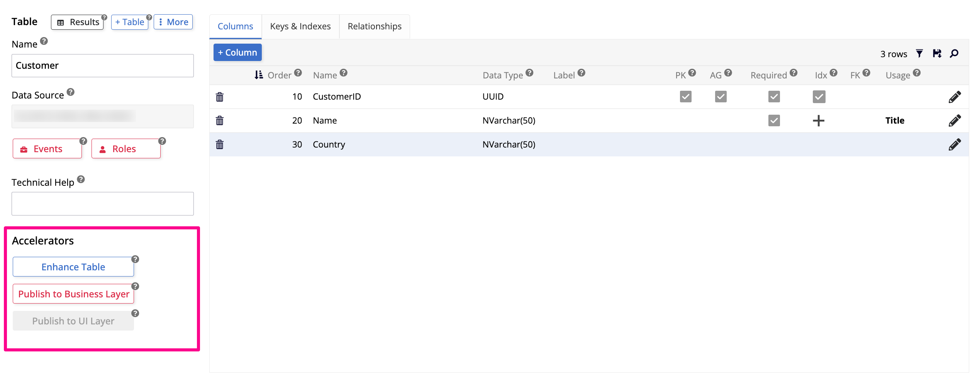Click Publish to UI Layer button
Image resolution: width=980 pixels, height=380 pixels.
click(73, 321)
